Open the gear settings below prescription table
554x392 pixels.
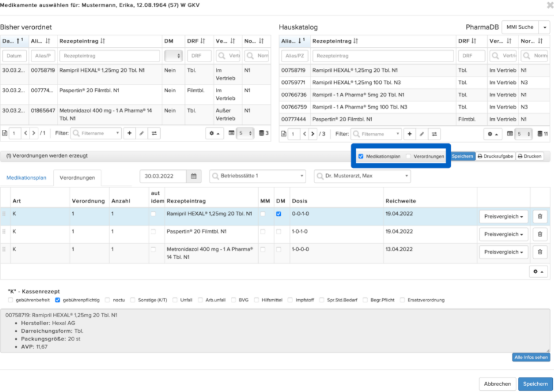click(x=538, y=271)
